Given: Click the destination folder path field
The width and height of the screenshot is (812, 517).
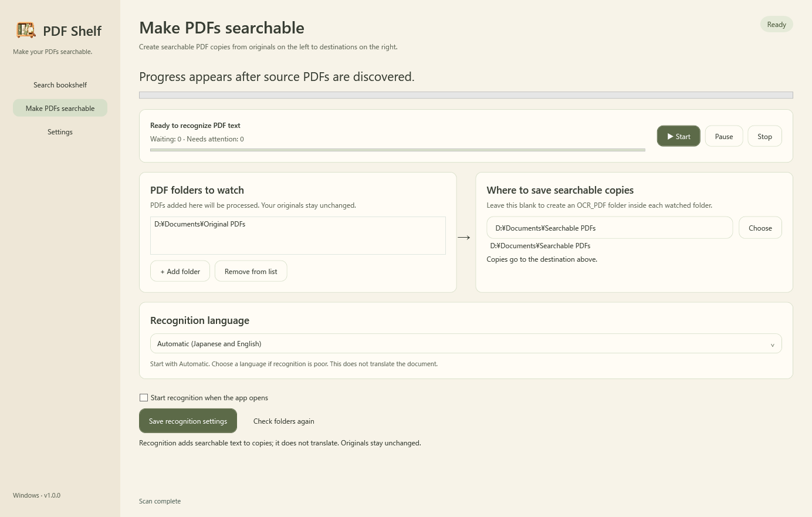Looking at the screenshot, I should (x=610, y=228).
